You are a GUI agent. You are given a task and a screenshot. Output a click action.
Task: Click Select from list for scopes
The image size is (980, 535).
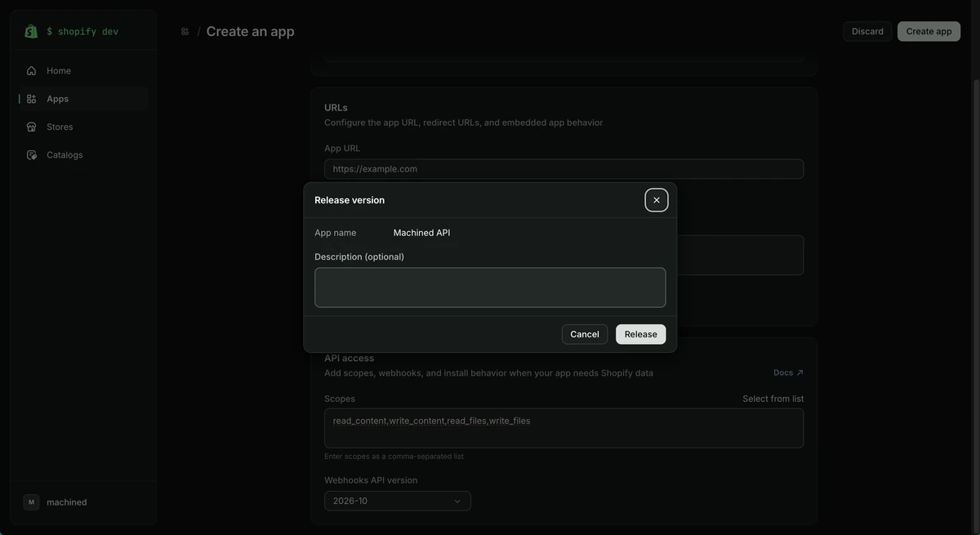[x=773, y=399]
